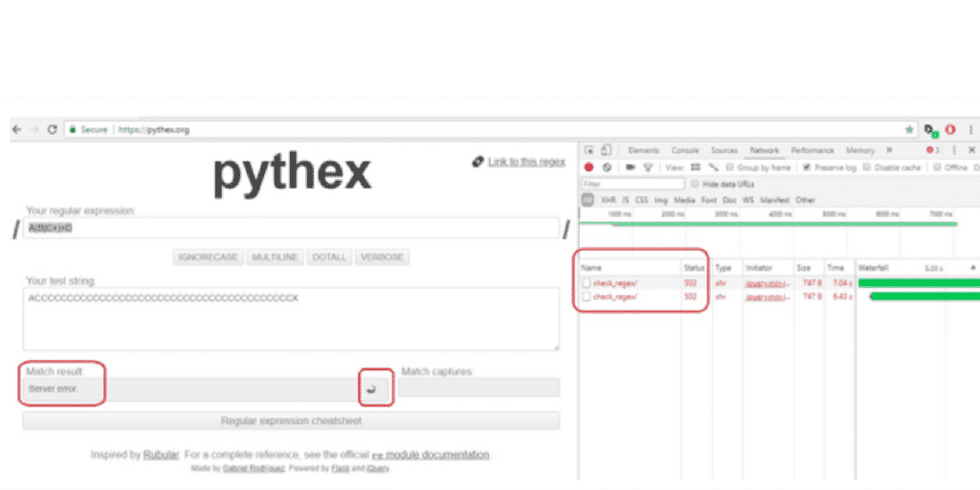Filter requests by Manifest
Screen dimensions: 980x490
click(775, 201)
